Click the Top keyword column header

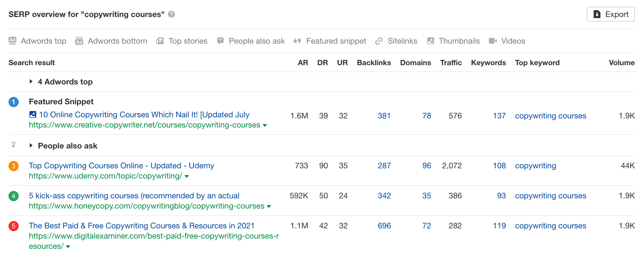tap(537, 63)
